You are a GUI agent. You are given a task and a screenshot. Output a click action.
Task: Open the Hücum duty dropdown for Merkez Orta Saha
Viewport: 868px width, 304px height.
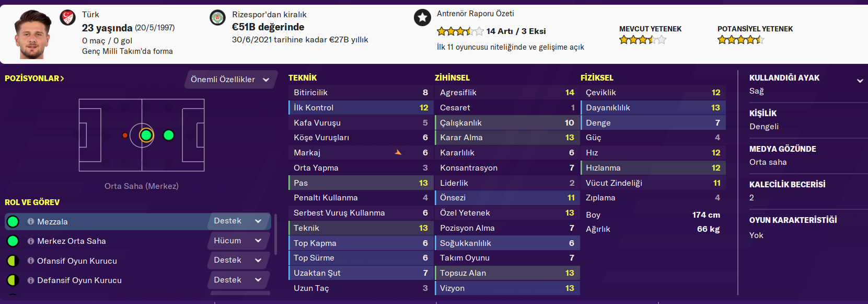coord(238,241)
